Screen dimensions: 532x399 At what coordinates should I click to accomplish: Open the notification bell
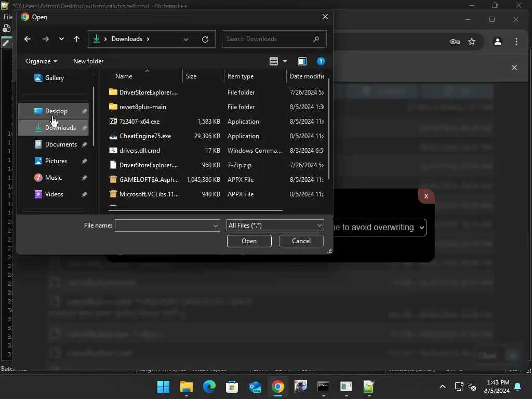518,387
